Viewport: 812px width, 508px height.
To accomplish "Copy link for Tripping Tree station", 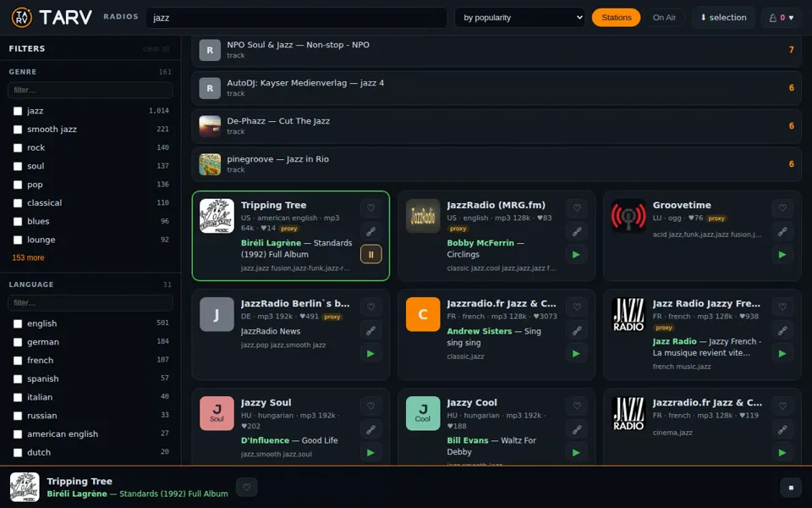I will pos(370,232).
